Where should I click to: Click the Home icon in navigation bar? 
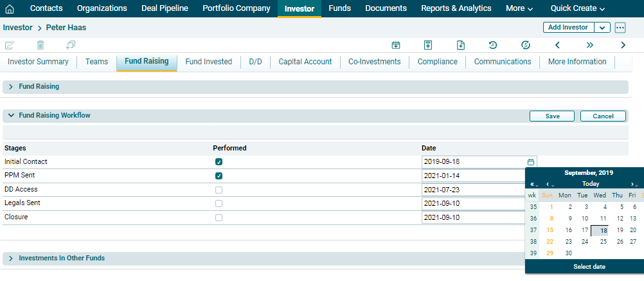click(10, 8)
